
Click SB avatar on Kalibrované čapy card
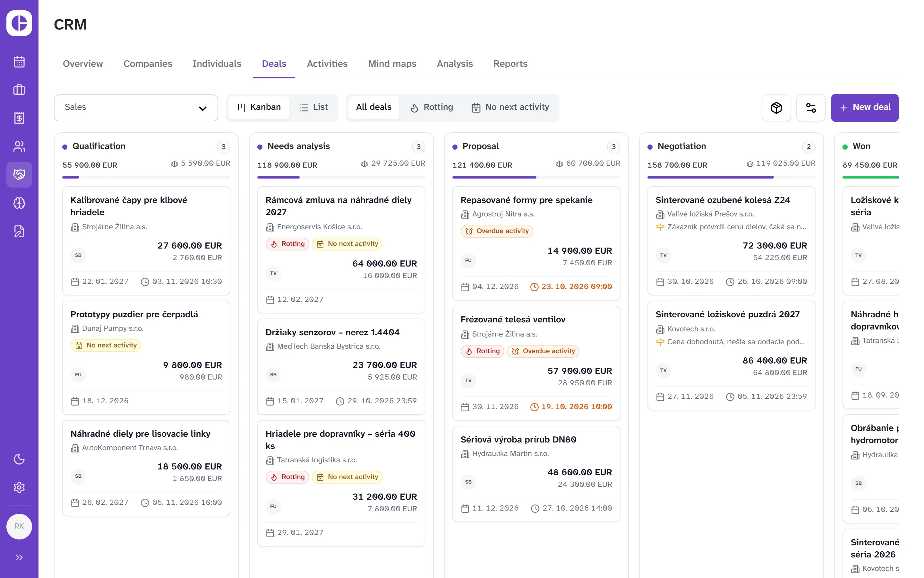78,255
